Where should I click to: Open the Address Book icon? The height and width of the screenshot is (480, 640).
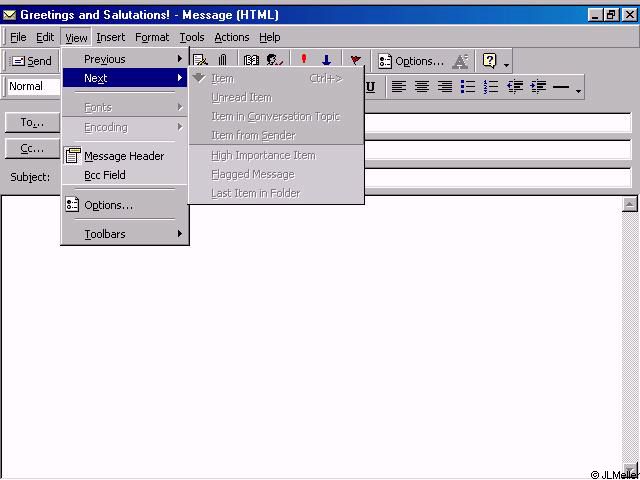point(251,61)
